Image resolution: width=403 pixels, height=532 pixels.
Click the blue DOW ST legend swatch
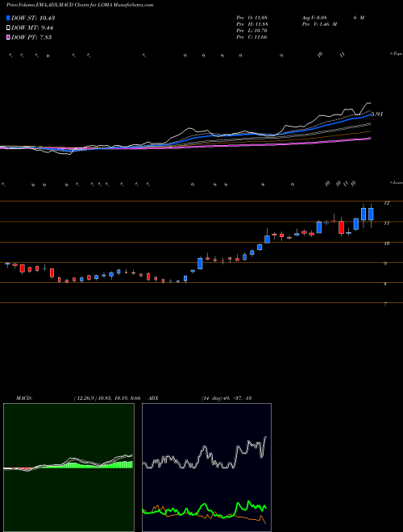8,18
